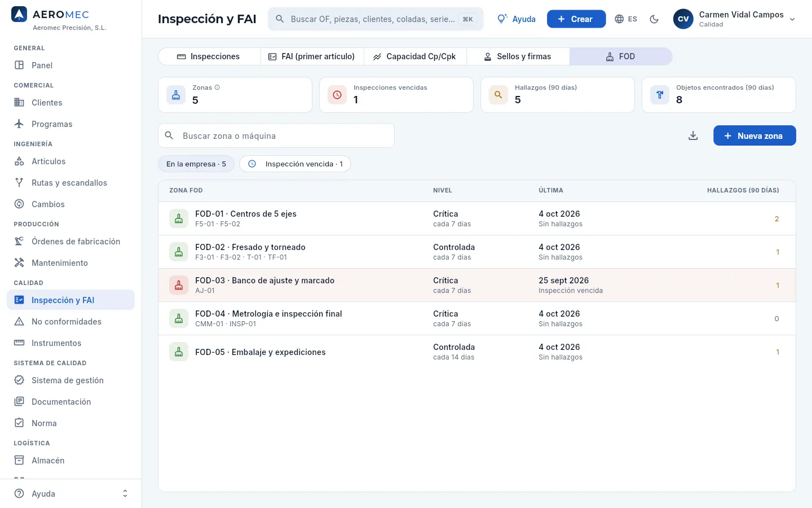This screenshot has width=812, height=508.
Task: Open Programas section
Action: pos(70,124)
